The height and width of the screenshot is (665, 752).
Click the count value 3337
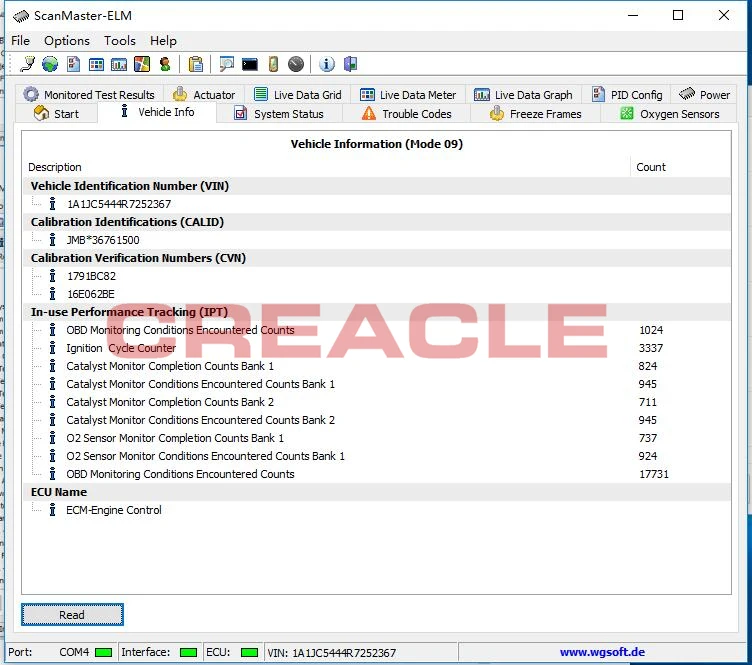(x=650, y=348)
